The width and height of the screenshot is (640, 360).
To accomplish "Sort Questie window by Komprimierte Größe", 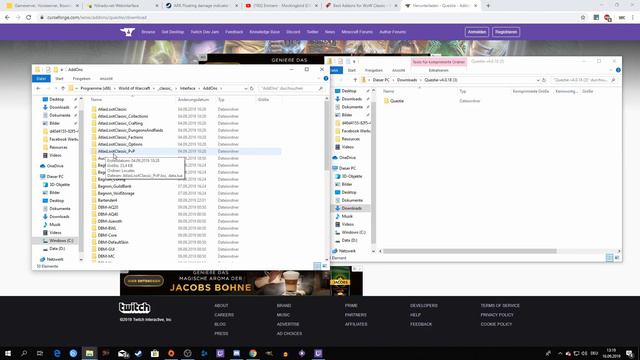I will [x=531, y=91].
